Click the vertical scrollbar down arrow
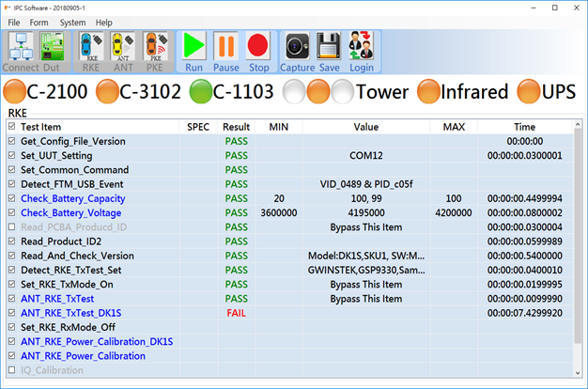This screenshot has height=389, width=588. pos(578,371)
